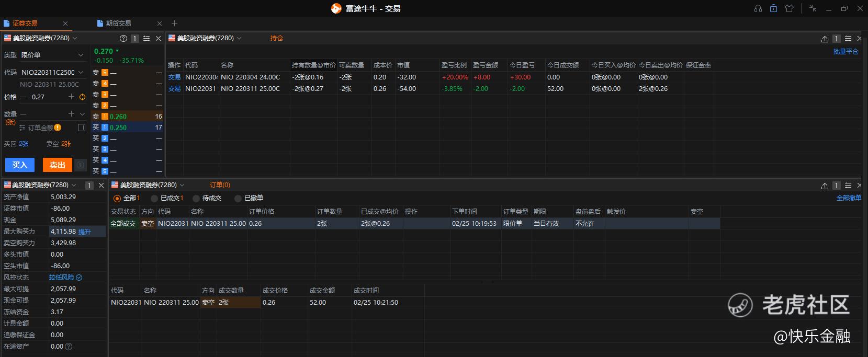
Task: Decrease the price with minus button
Action: [24, 97]
